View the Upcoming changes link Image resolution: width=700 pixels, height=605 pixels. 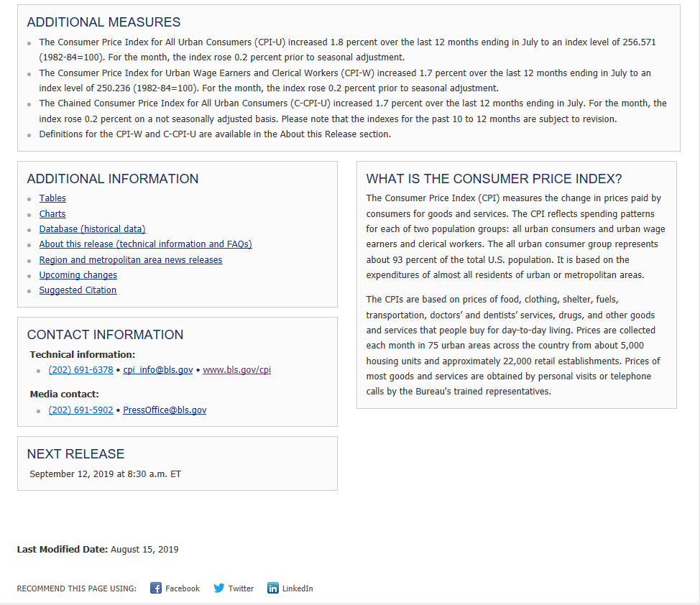pos(78,275)
